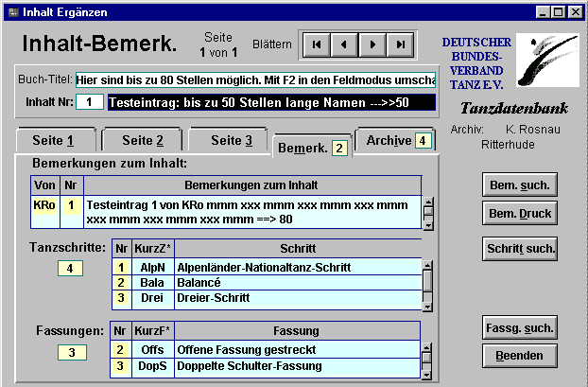The image size is (588, 387).
Task: Click the AlpN abbreviation cell
Action: (152, 267)
